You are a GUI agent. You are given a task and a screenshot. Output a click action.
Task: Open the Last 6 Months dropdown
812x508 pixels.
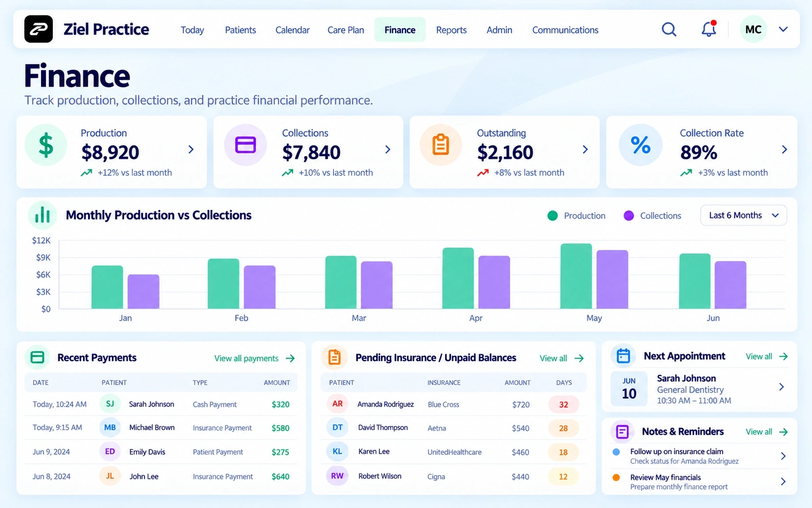tap(743, 216)
